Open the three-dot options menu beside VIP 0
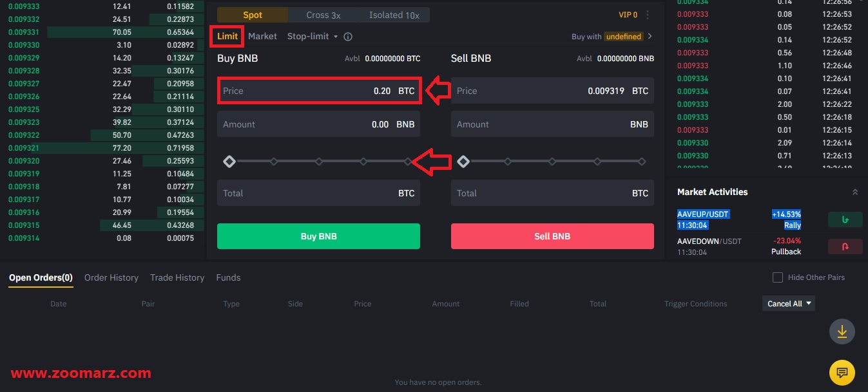This screenshot has width=868, height=392. [648, 15]
